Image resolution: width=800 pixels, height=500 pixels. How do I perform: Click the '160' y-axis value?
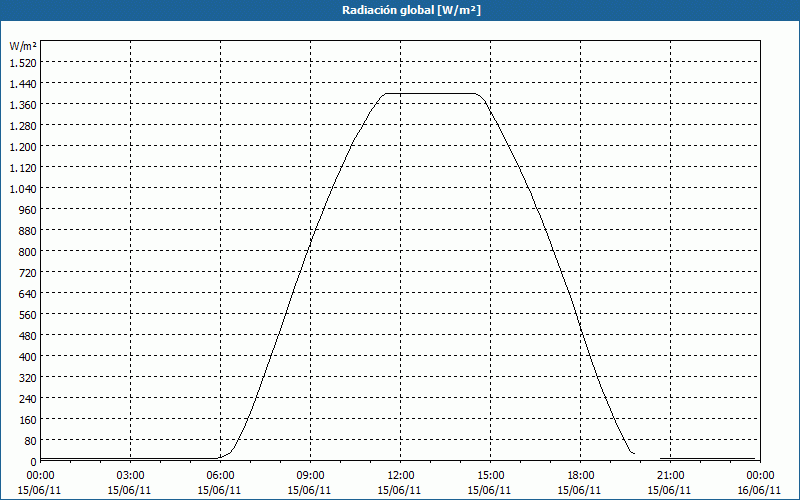(28, 420)
